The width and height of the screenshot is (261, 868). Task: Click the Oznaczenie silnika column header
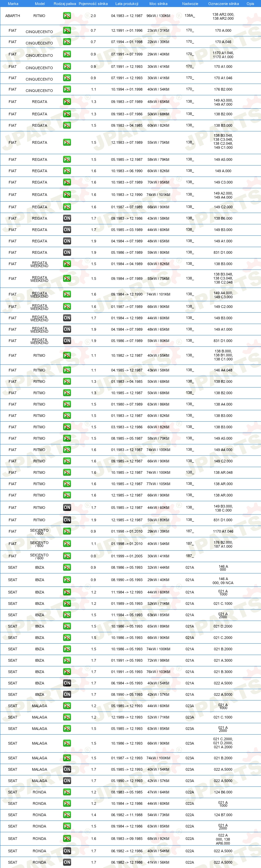[x=223, y=4]
